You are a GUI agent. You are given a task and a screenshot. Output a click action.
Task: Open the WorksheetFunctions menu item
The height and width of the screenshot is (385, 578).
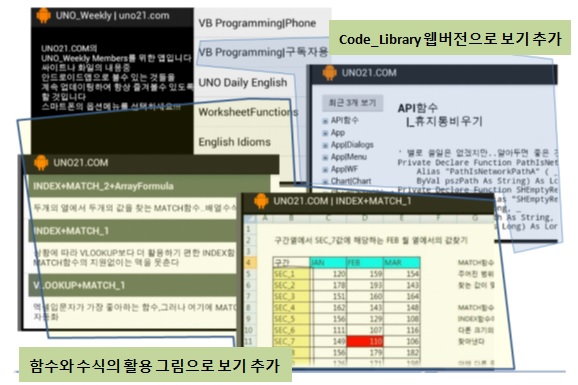coord(249,112)
